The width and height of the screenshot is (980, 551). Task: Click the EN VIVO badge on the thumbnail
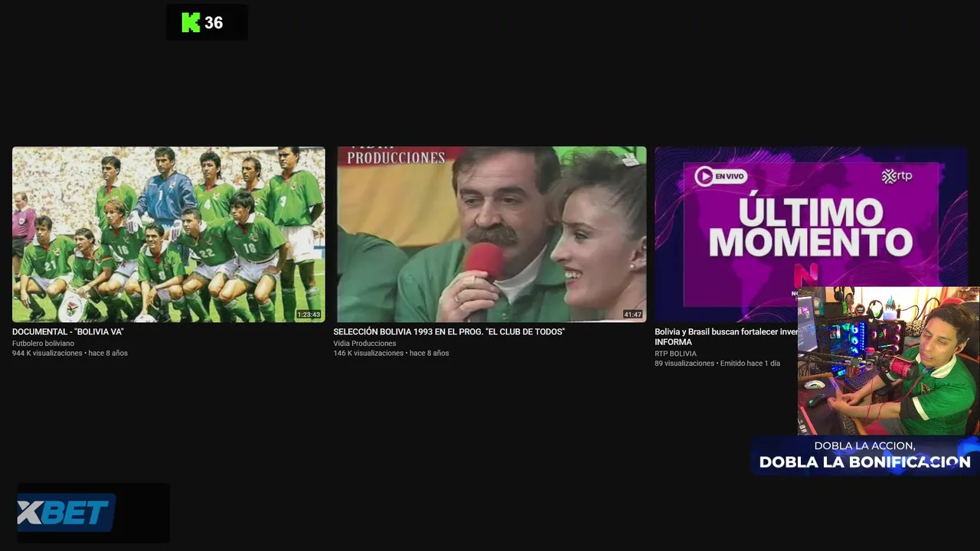(x=720, y=176)
